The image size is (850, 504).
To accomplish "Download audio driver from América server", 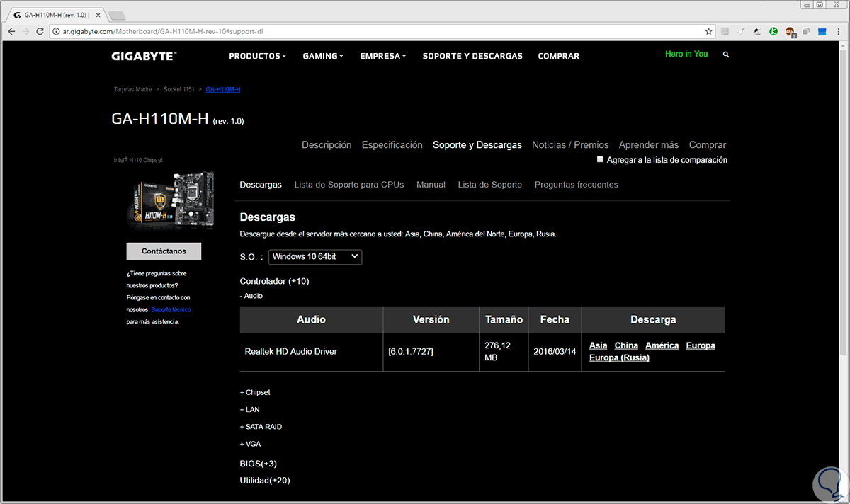I will 662,345.
